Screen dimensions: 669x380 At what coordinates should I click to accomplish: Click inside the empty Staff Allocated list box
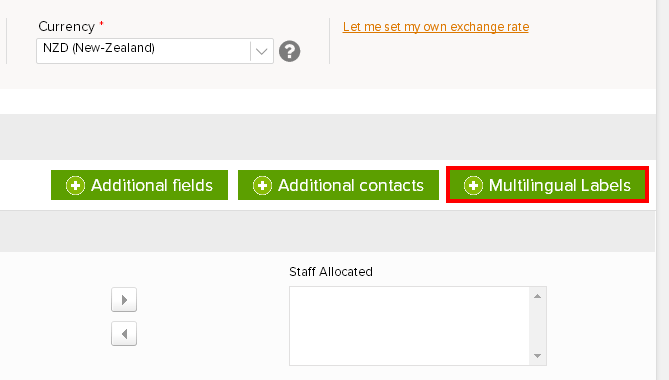click(x=410, y=326)
